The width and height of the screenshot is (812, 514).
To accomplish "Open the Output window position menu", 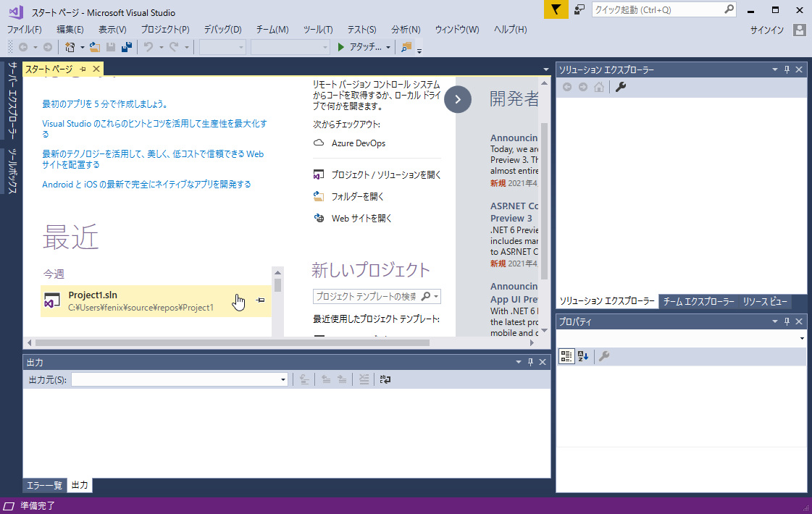I will (519, 363).
